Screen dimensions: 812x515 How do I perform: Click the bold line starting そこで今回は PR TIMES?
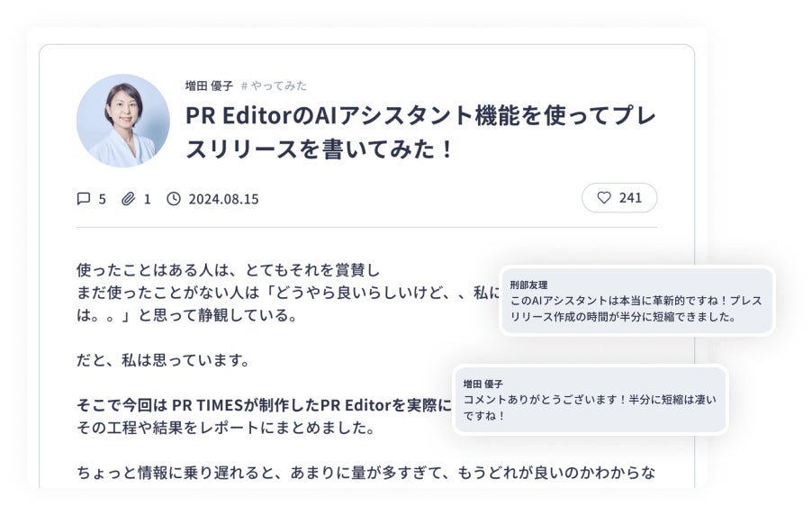click(264, 405)
